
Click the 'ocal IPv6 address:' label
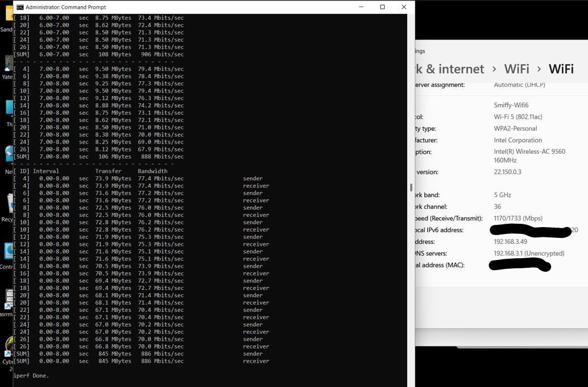click(x=439, y=230)
